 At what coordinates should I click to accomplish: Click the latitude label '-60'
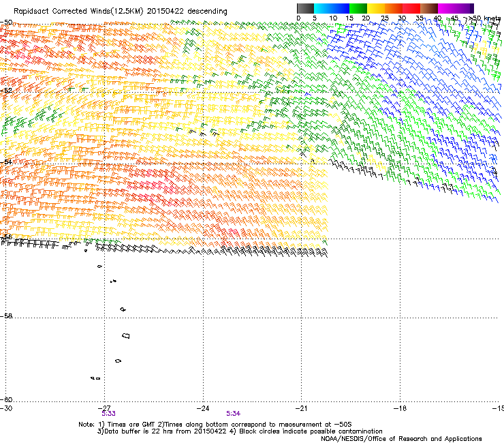coord(6,399)
